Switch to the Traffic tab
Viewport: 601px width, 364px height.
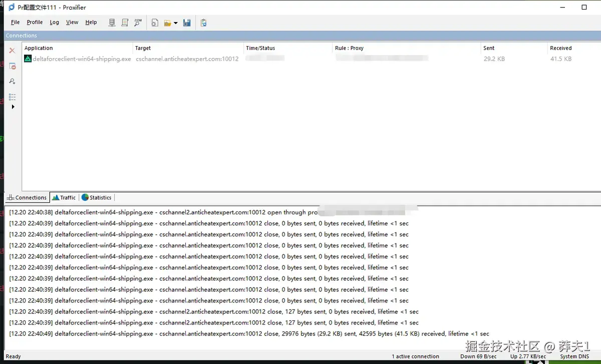pyautogui.click(x=64, y=197)
